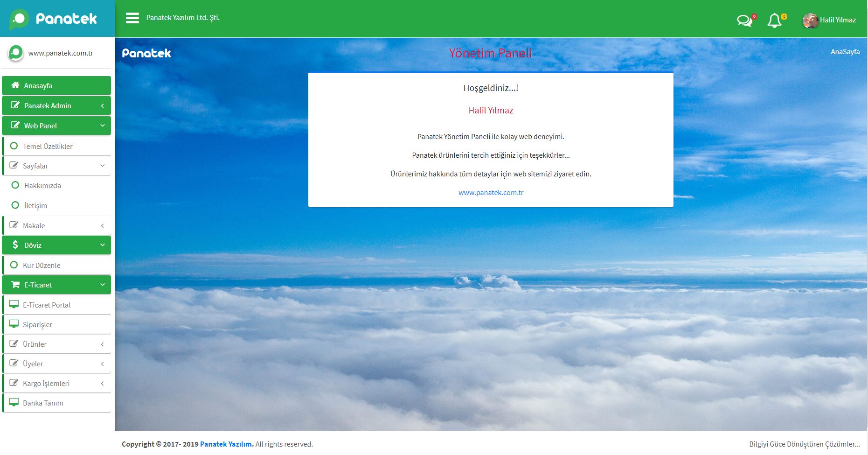Collapse Döviz section via down chevron

tap(103, 245)
